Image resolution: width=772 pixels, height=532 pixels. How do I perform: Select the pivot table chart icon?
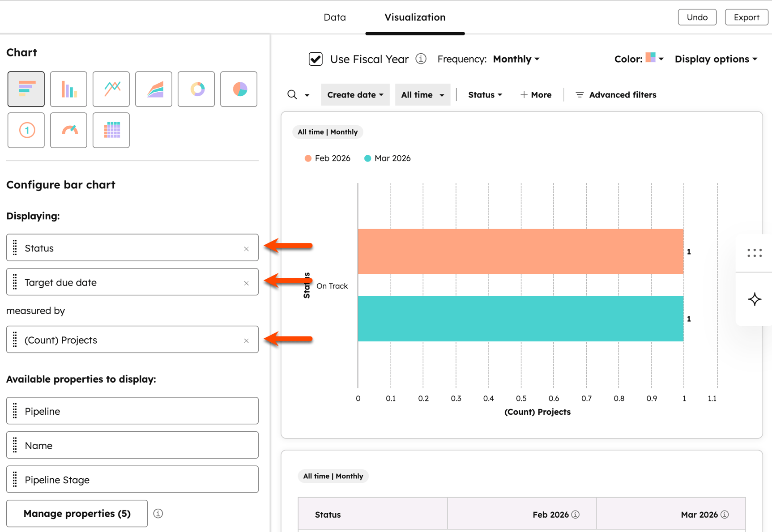pyautogui.click(x=111, y=130)
